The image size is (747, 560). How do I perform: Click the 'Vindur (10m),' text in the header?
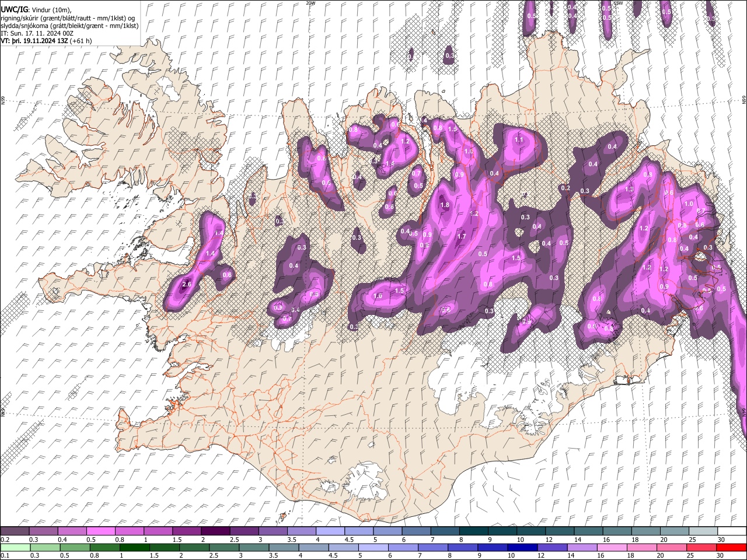(50, 9)
